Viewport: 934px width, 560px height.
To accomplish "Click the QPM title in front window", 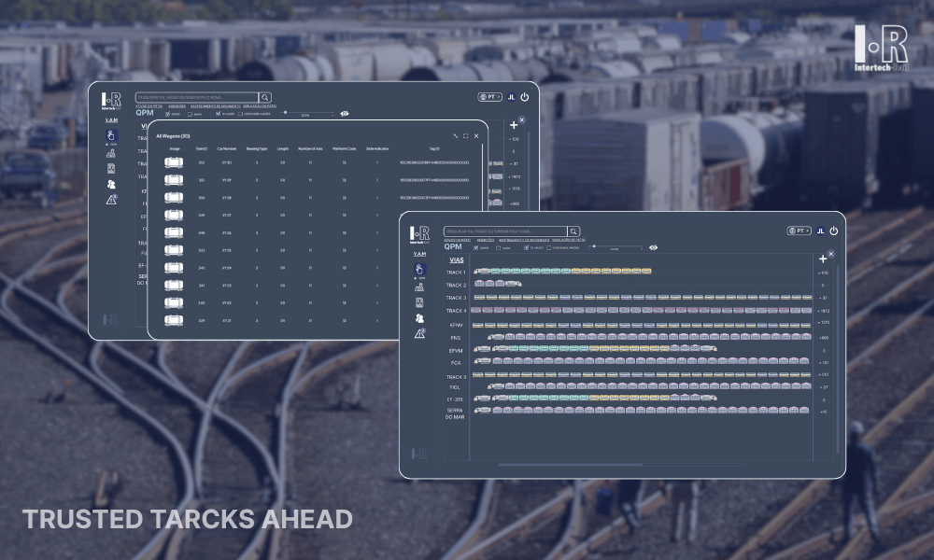I will pyautogui.click(x=453, y=246).
